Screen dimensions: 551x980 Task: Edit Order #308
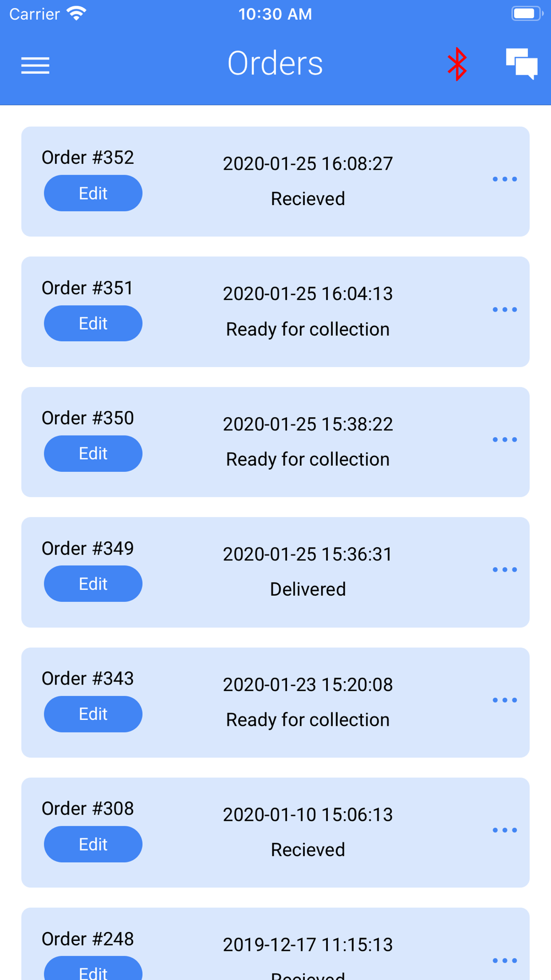coord(93,844)
